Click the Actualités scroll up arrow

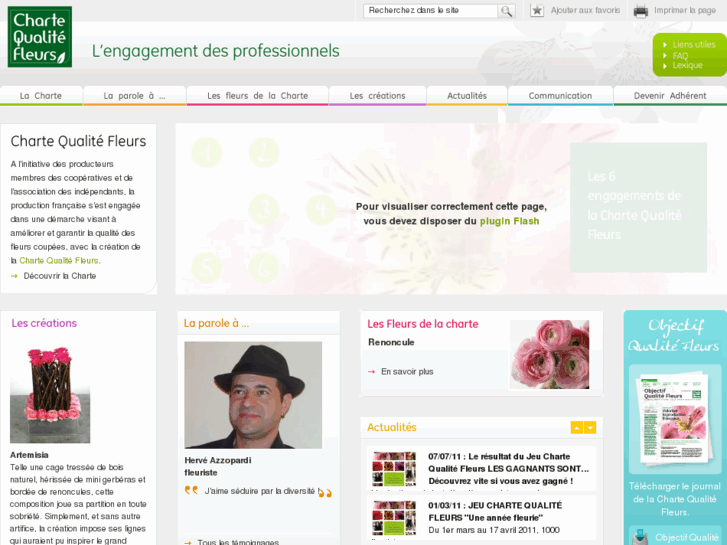point(576,428)
